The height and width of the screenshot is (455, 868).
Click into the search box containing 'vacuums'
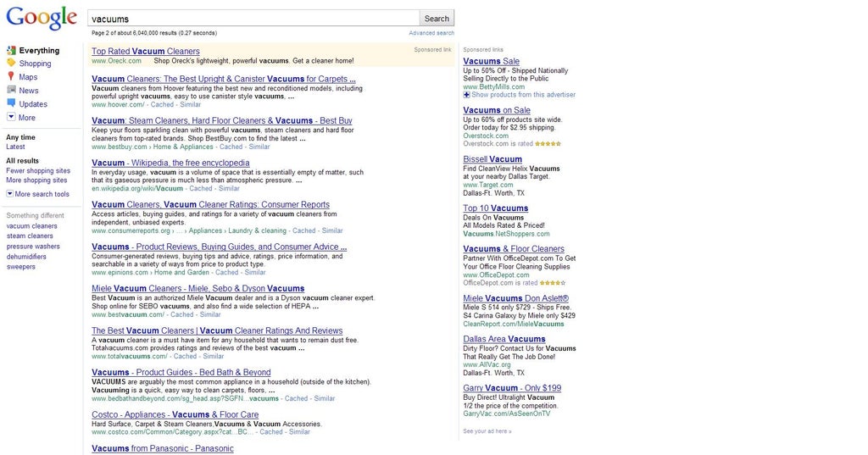[x=253, y=19]
